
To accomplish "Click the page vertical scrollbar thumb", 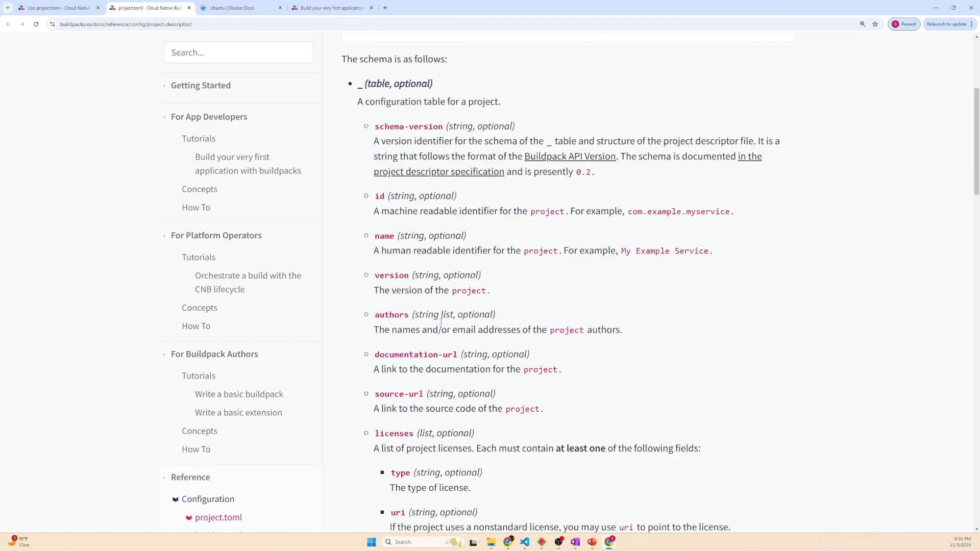I will [x=976, y=141].
